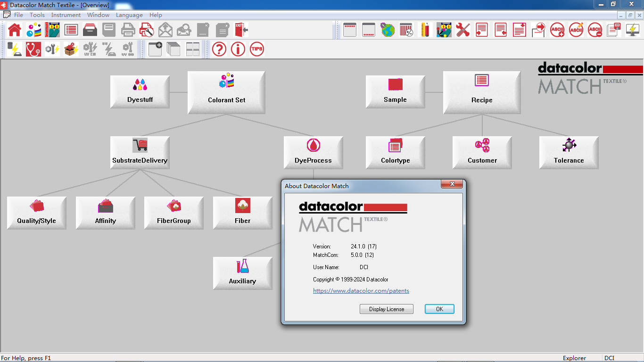Click the red grid plus-minus icon
Image resolution: width=644 pixels, height=362 pixels.
[x=406, y=30]
